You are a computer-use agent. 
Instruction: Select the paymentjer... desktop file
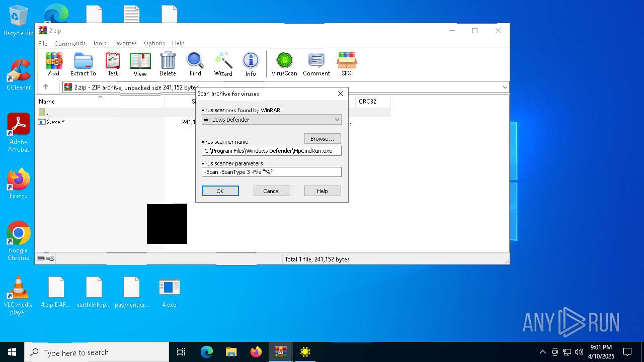point(132,292)
